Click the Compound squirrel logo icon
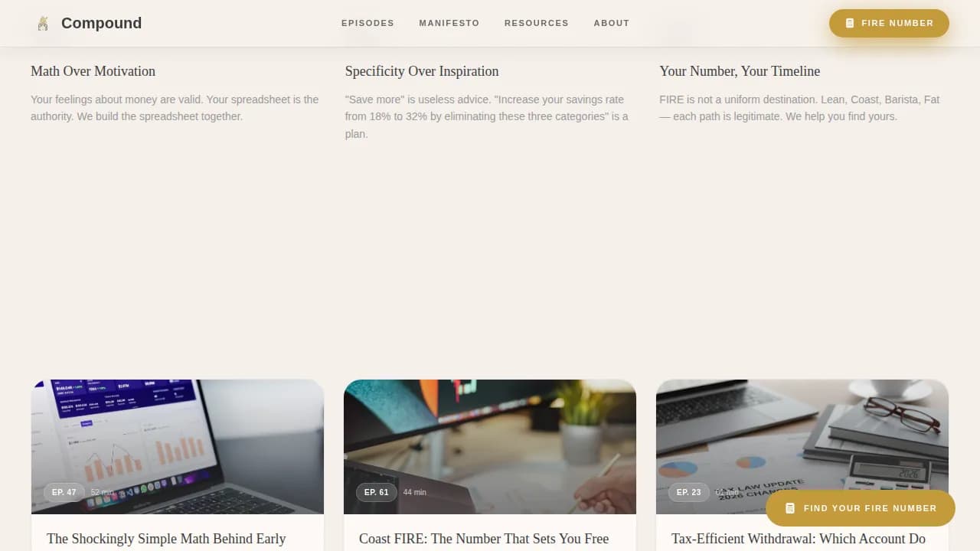Viewport: 980px width, 551px height. pyautogui.click(x=44, y=23)
